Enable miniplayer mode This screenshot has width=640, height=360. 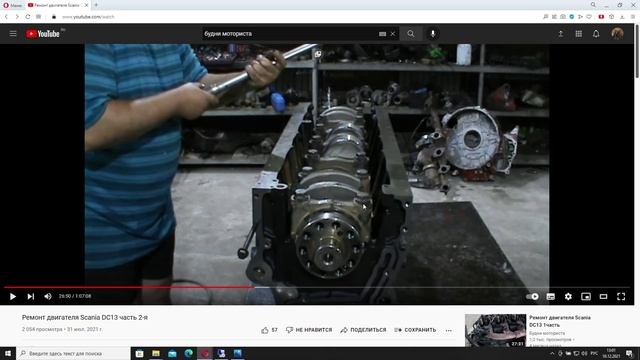pos(586,296)
